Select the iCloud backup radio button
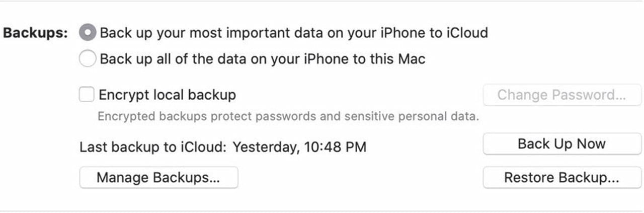This screenshot has height=213, width=644. (x=88, y=33)
